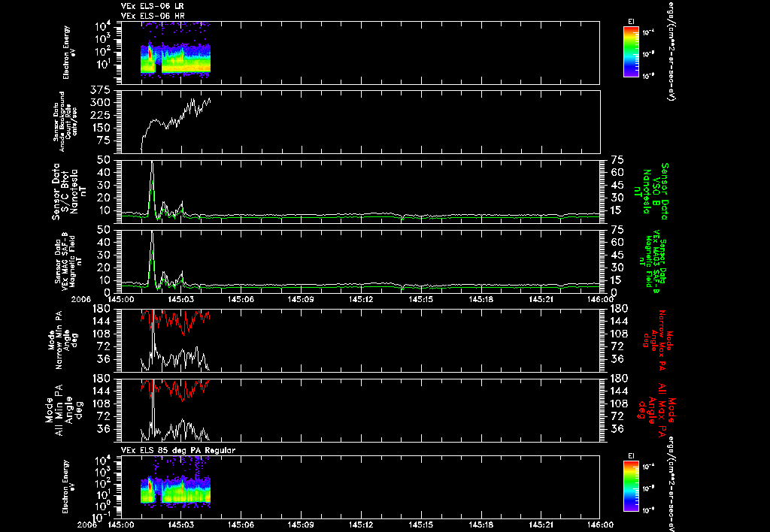Click the 'VEx ELS 85 deg PA Regular' title

tap(178, 450)
